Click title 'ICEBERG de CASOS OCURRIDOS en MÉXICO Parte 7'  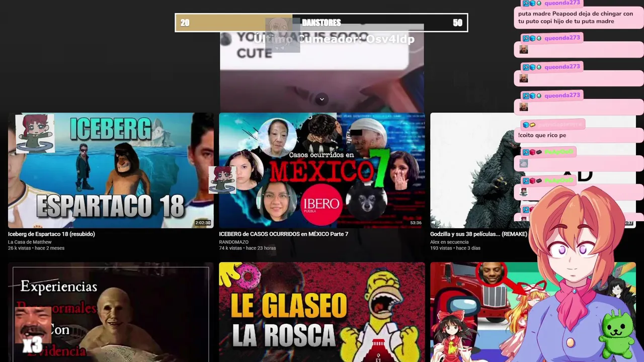[283, 234]
